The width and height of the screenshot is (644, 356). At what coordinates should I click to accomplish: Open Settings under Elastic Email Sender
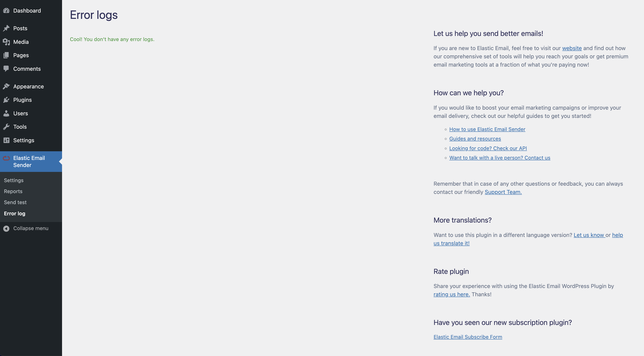pos(13,180)
